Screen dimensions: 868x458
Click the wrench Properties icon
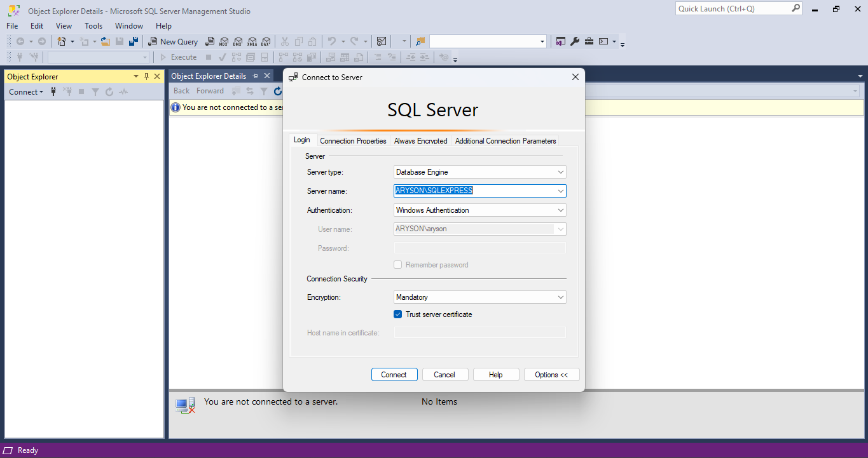pyautogui.click(x=575, y=41)
